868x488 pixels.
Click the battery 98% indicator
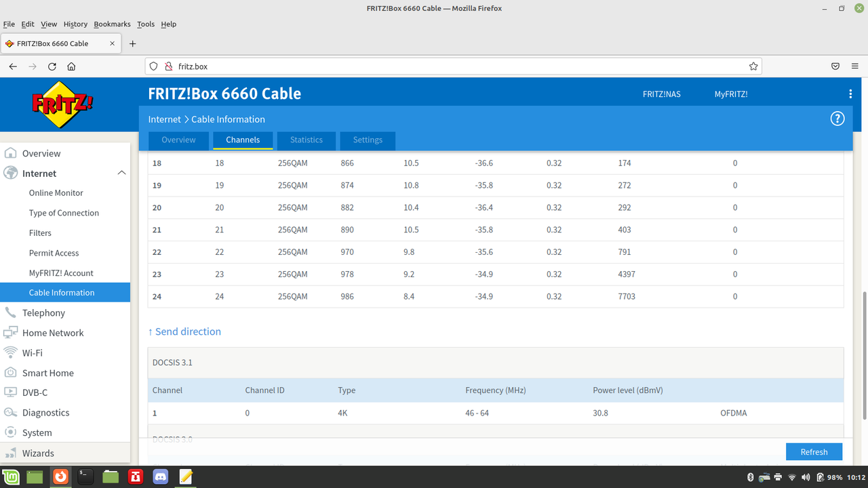(x=829, y=477)
